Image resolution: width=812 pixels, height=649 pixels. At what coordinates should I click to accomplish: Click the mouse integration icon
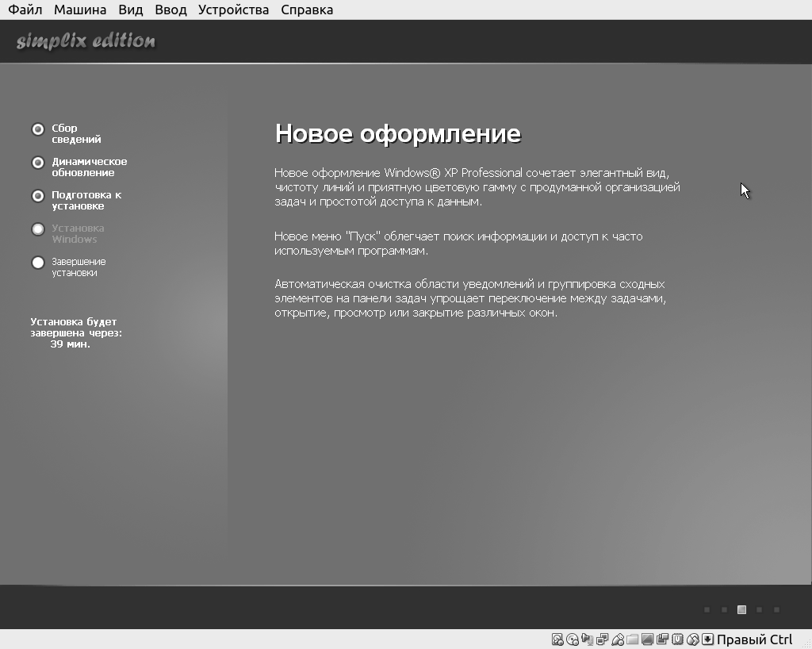click(x=693, y=639)
